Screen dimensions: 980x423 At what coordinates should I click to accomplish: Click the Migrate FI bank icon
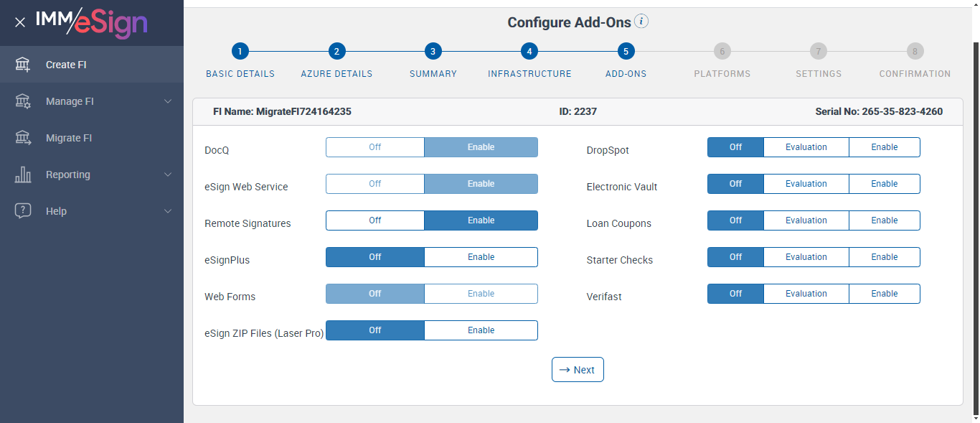click(23, 138)
